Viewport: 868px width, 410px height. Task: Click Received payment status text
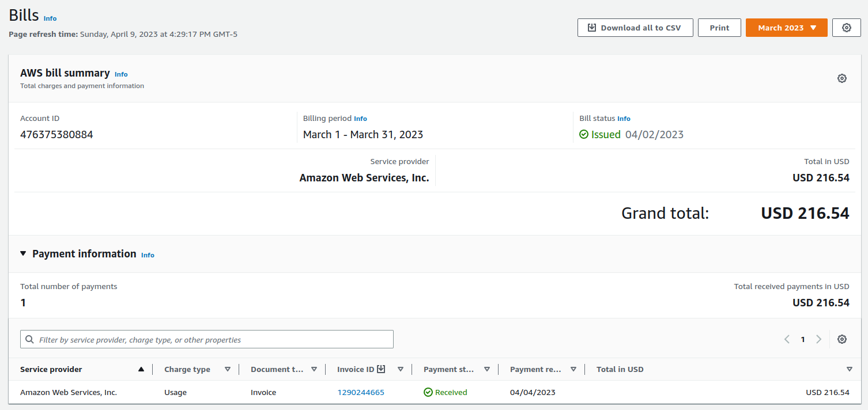point(451,392)
